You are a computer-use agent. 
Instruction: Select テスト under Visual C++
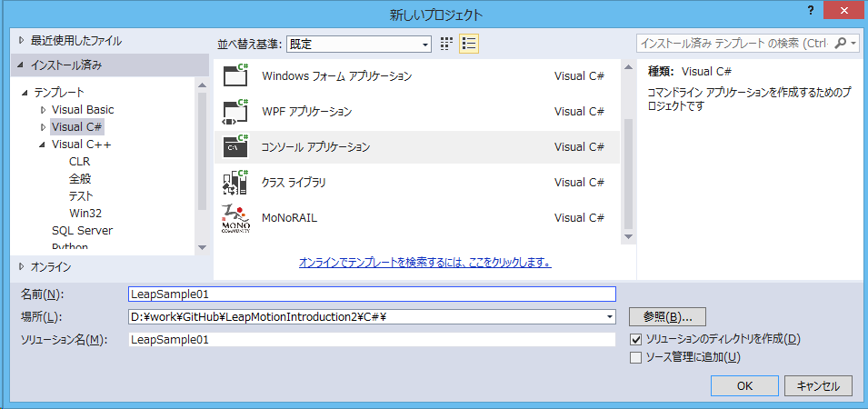click(x=81, y=196)
